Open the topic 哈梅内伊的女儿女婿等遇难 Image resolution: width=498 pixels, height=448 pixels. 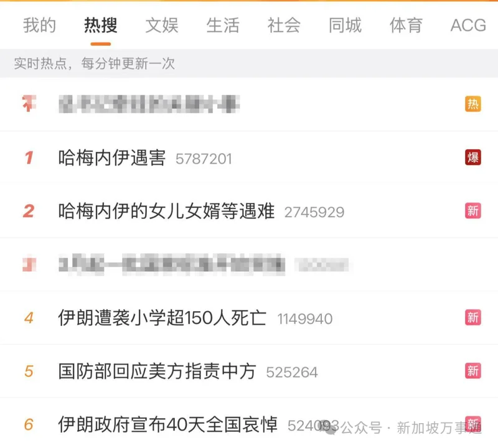166,211
